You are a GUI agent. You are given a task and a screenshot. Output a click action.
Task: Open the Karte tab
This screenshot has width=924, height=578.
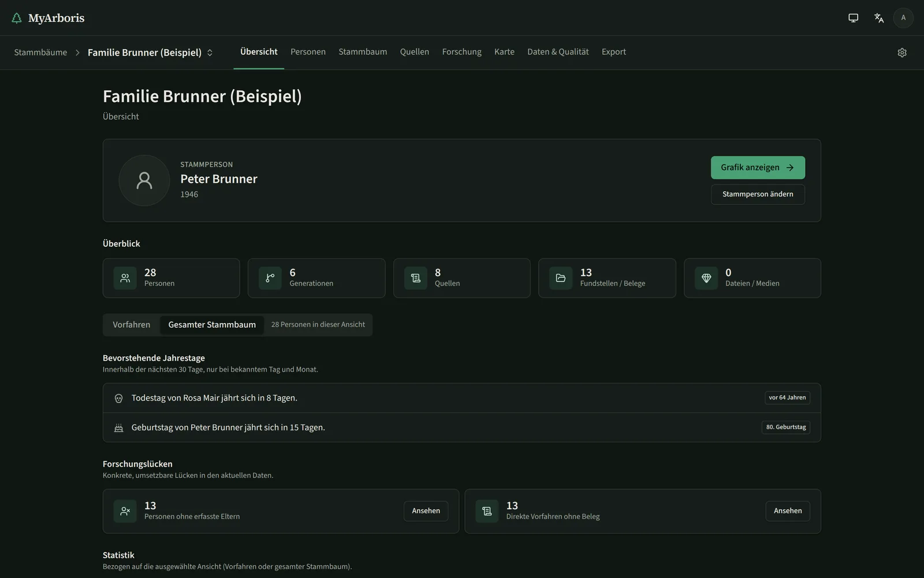(504, 52)
